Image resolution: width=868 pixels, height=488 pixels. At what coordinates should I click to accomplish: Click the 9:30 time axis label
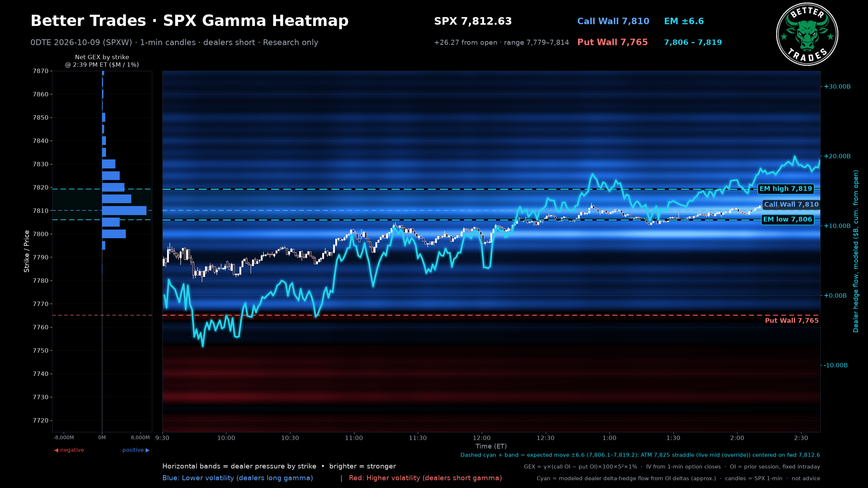(x=162, y=438)
